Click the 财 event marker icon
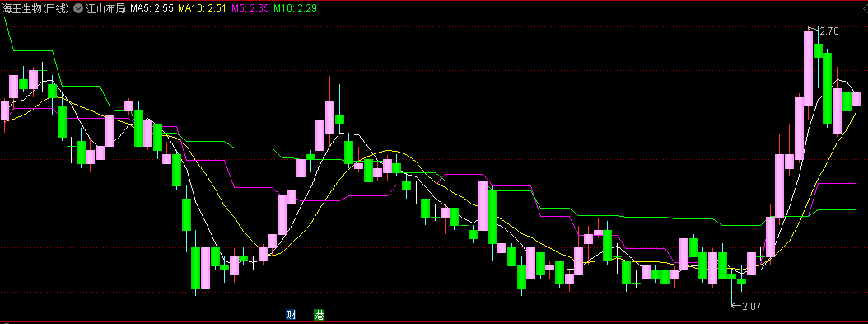The height and width of the screenshot is (324, 868). (292, 315)
